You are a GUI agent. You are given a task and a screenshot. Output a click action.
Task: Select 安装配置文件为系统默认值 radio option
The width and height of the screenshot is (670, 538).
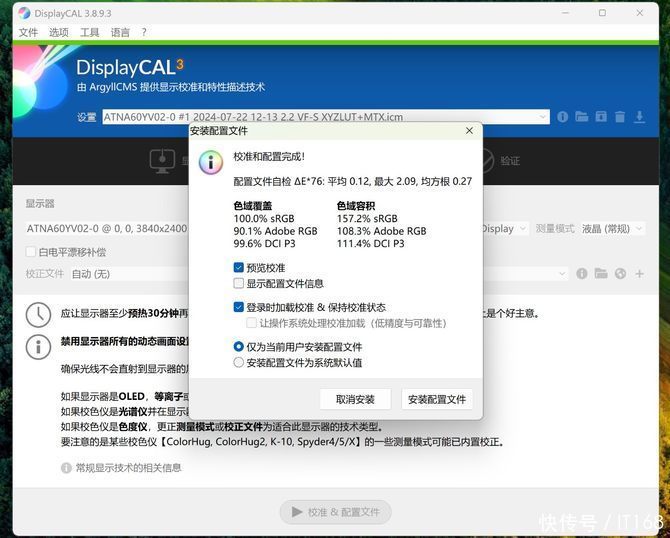[x=239, y=362]
